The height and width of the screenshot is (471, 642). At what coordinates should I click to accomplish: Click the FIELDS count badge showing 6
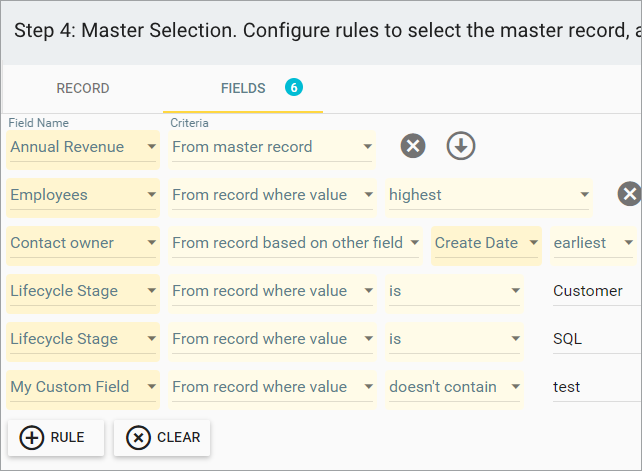(x=293, y=88)
